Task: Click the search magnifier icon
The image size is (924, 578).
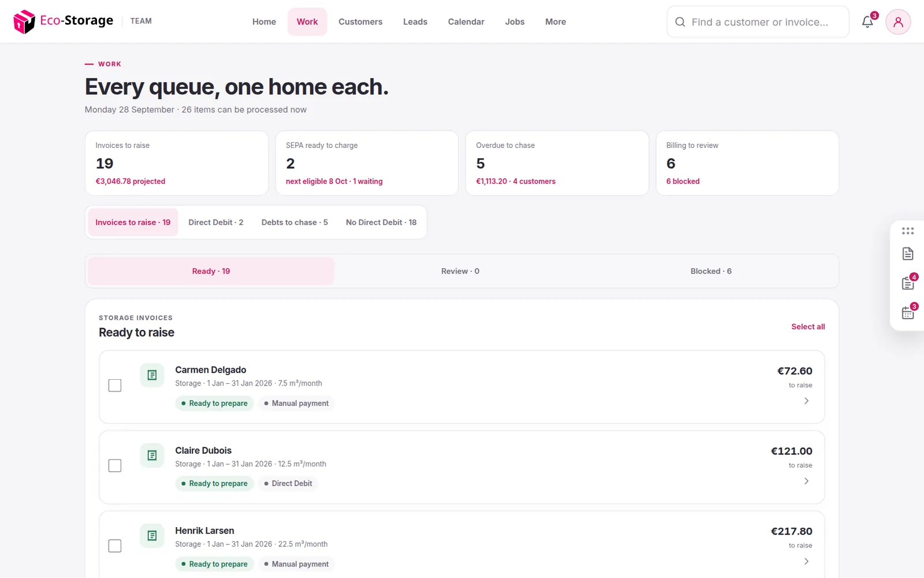Action: [x=680, y=22]
